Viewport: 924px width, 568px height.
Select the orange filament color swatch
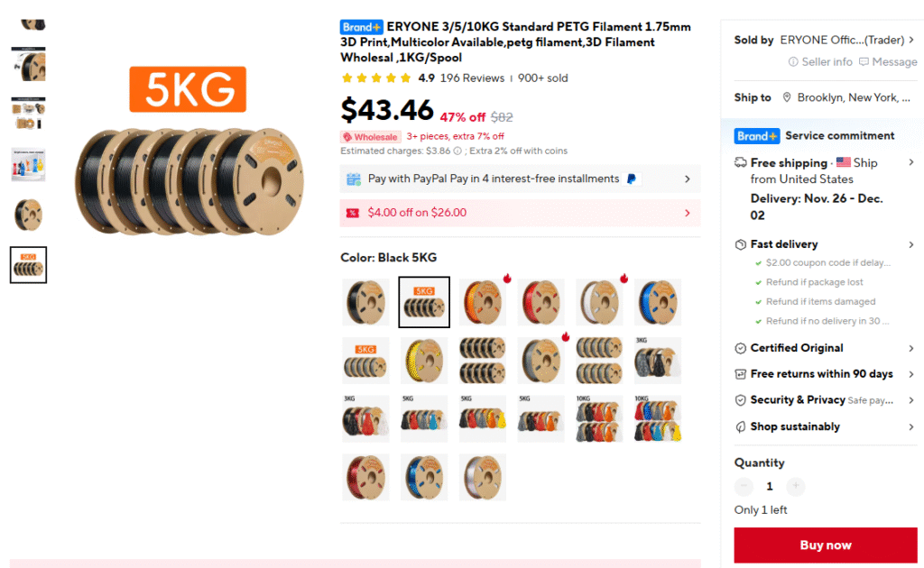[x=482, y=302]
